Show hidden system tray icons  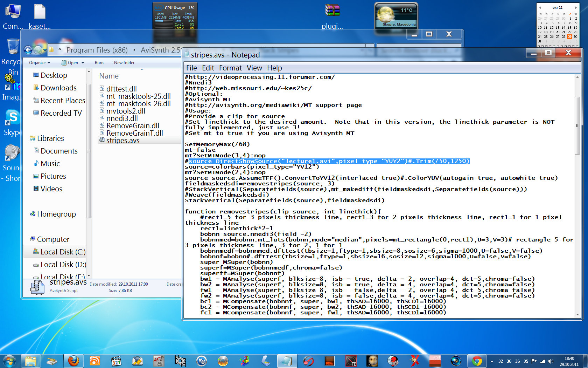click(x=492, y=361)
